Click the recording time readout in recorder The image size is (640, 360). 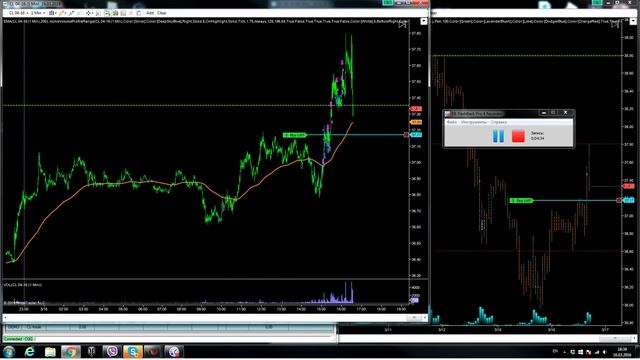(x=538, y=138)
